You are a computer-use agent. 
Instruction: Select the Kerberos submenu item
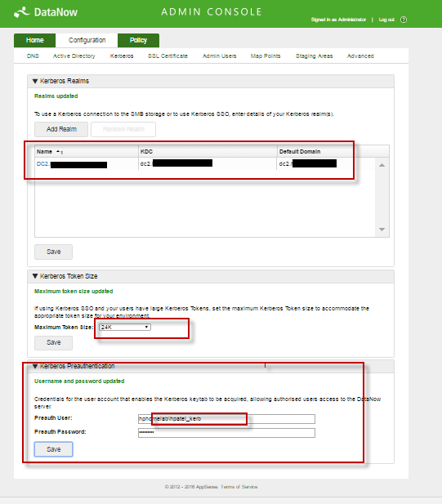[122, 56]
